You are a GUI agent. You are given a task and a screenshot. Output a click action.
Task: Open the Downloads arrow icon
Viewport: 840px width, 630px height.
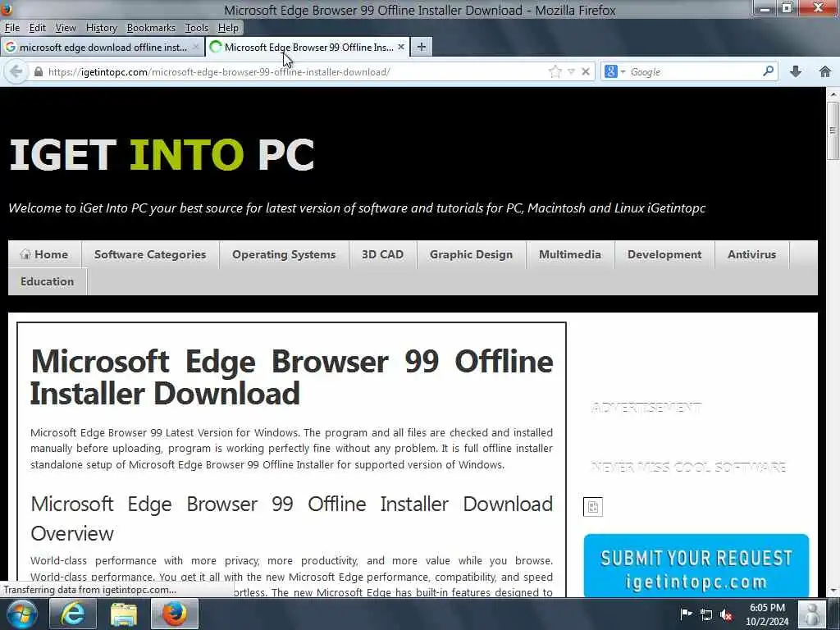[796, 71]
